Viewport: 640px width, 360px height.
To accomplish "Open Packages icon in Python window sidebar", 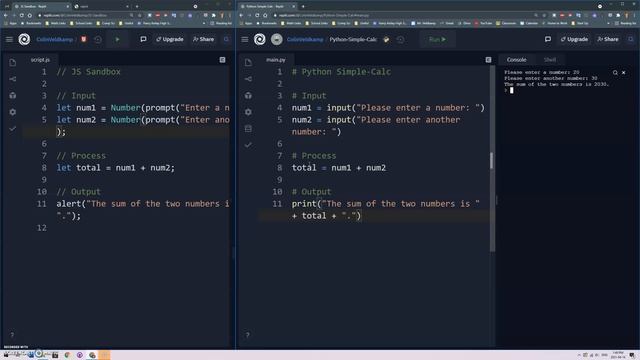I will (248, 95).
